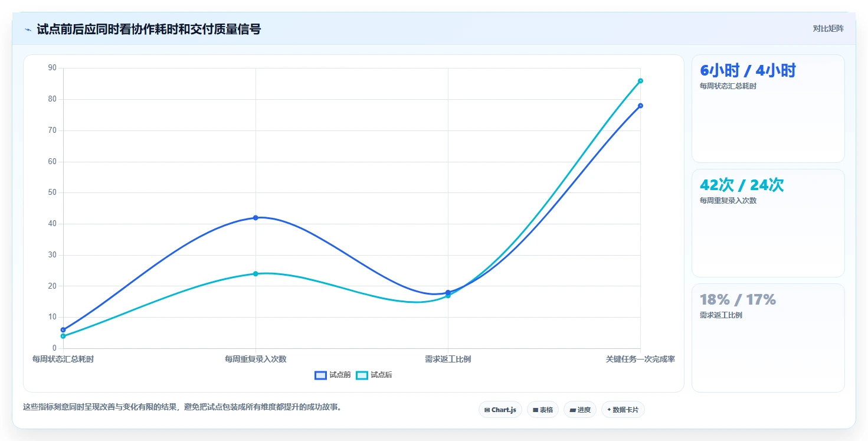Click the 试点后 data point at 86
Image resolution: width=868 pixels, height=441 pixels.
[x=640, y=81]
